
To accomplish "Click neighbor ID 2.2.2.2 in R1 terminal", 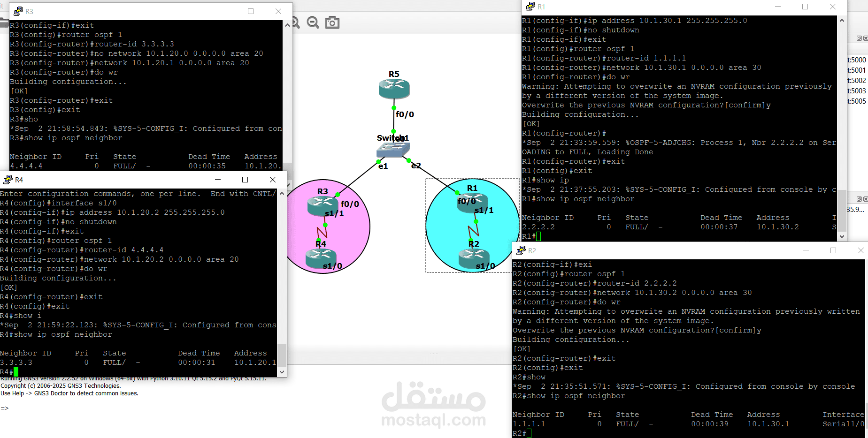I will tap(538, 227).
